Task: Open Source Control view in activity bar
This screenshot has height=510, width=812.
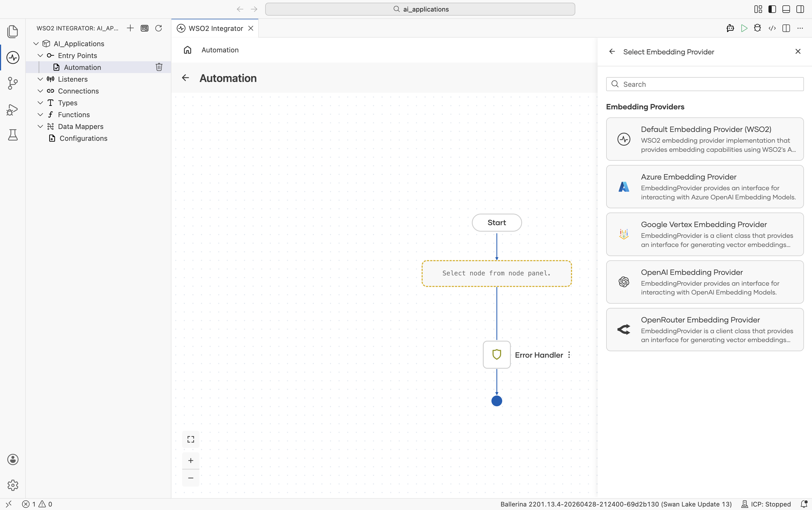Action: pos(12,83)
